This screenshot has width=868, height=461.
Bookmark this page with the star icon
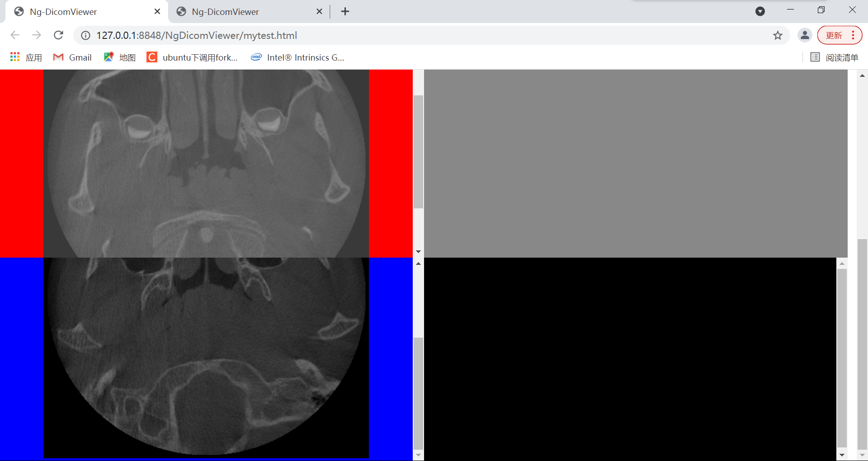pyautogui.click(x=778, y=35)
